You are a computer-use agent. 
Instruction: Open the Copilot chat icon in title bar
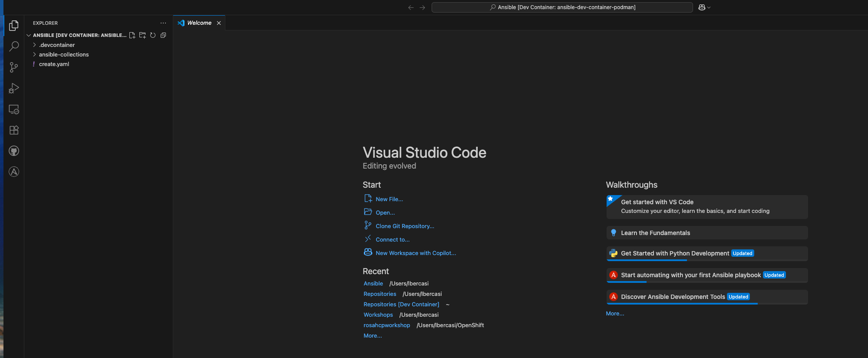[702, 7]
